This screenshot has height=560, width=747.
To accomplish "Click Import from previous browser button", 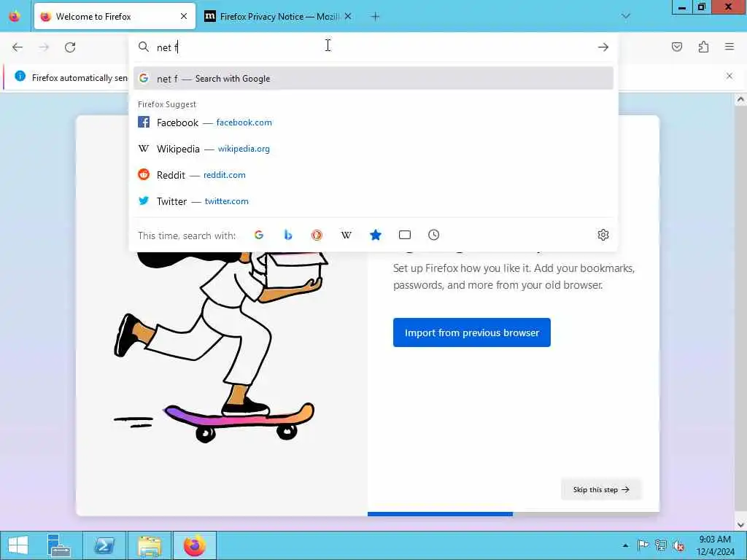I will point(472,332).
